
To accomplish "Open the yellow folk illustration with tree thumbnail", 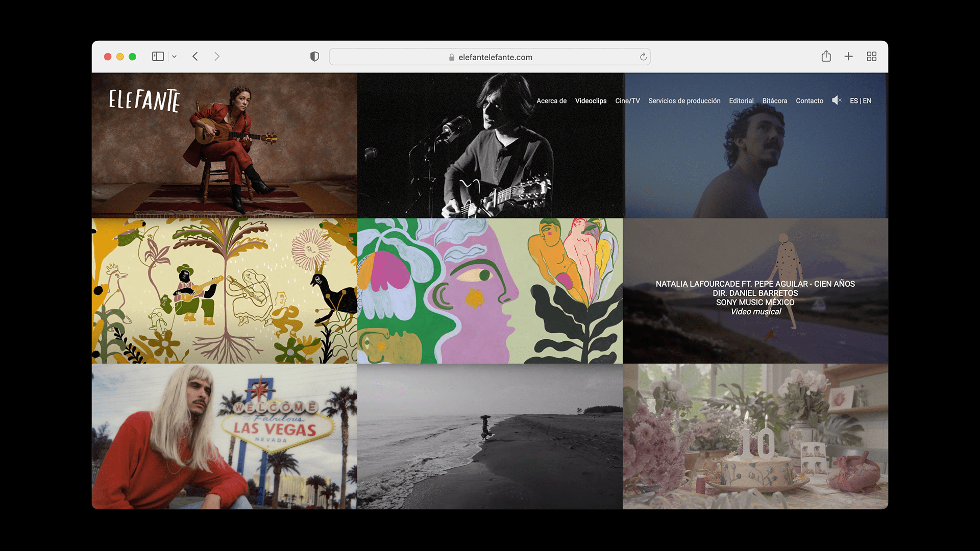I will click(225, 291).
